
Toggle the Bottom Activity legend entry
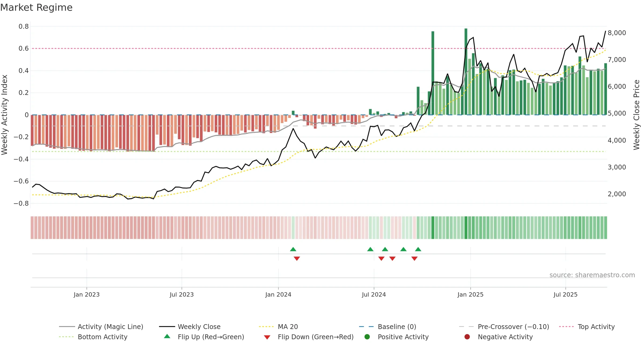(x=93, y=337)
